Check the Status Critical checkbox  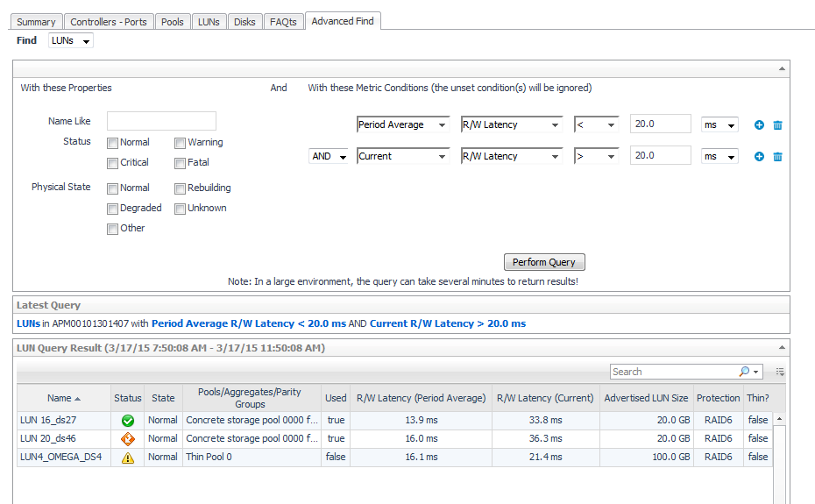point(112,163)
